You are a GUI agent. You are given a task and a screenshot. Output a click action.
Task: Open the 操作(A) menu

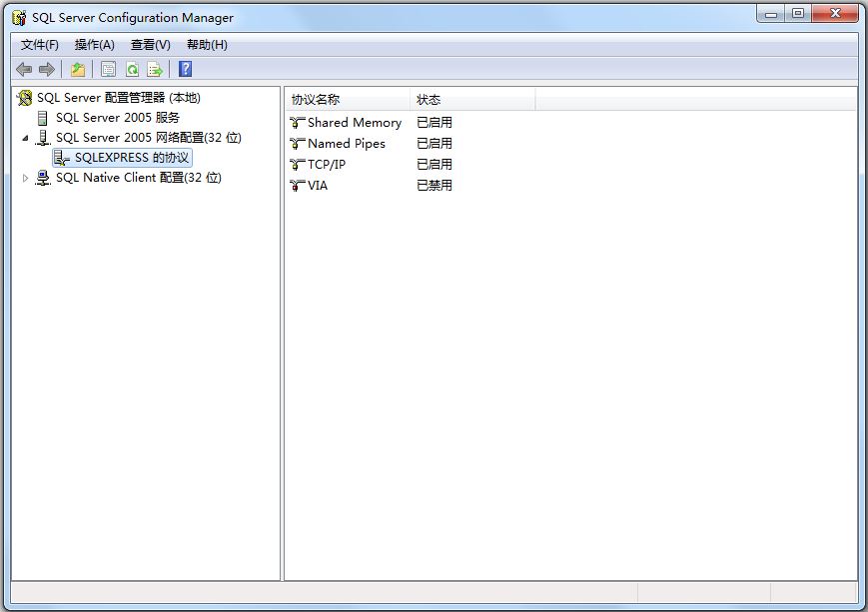coord(95,45)
